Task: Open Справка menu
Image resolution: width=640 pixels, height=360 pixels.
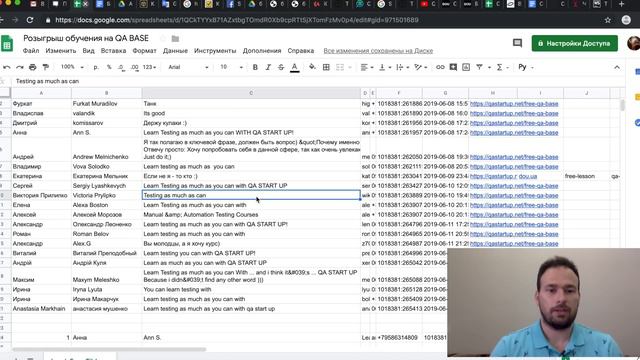Action: click(x=301, y=51)
